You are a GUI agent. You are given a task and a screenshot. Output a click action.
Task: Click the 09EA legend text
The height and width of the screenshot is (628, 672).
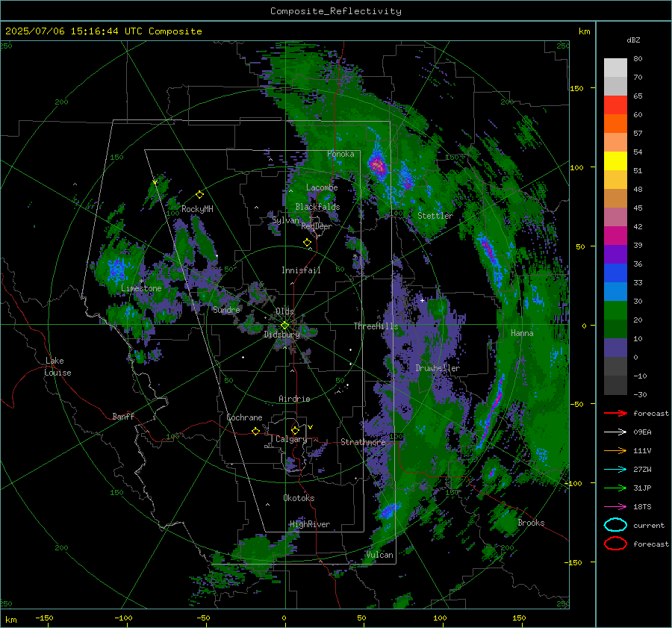642,432
